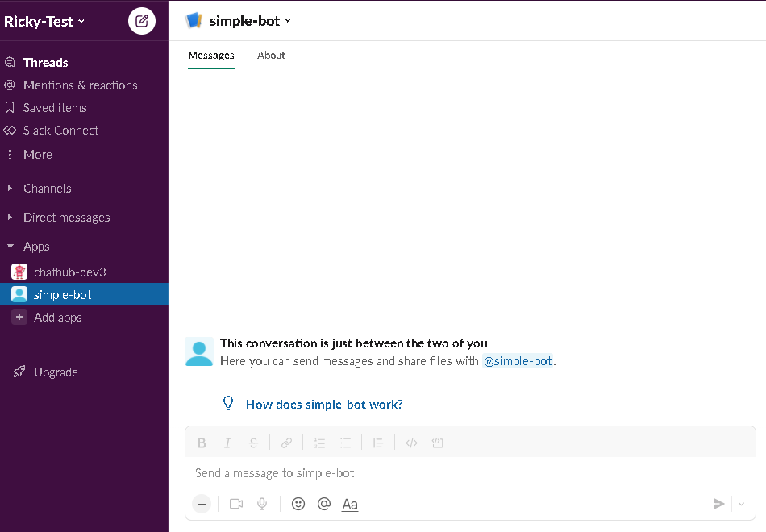Toggle bold formatting in the message box

pos(202,442)
